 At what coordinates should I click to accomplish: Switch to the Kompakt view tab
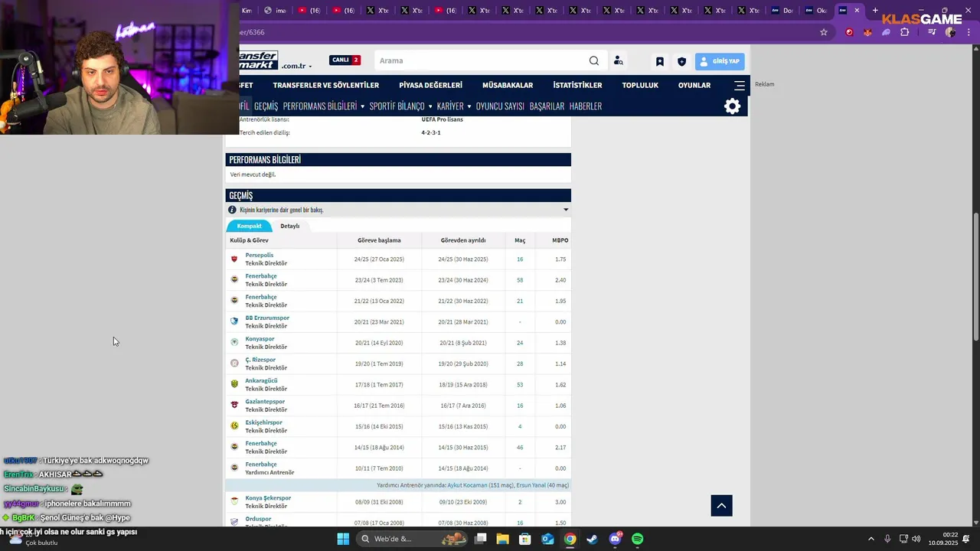click(x=249, y=226)
